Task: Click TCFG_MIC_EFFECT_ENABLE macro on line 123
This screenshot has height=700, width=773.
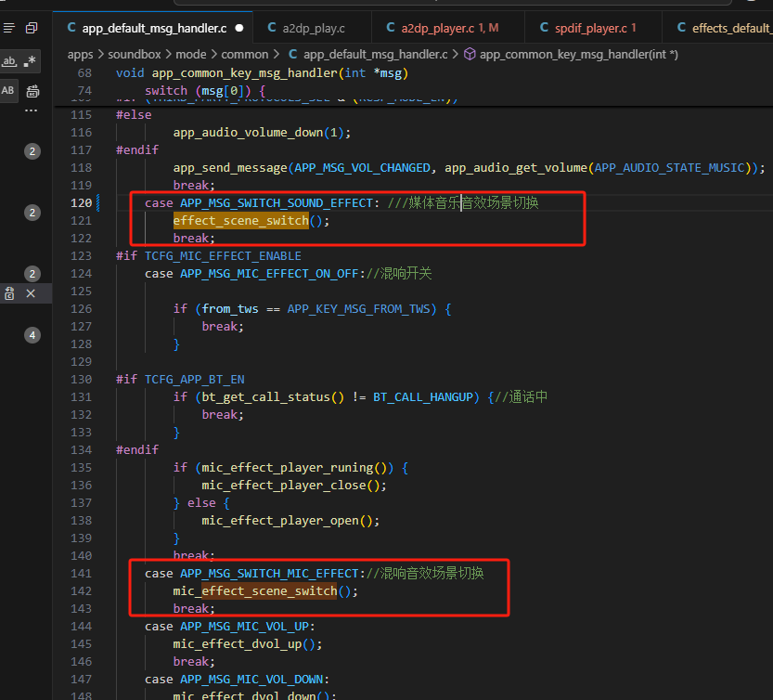Action: point(223,256)
